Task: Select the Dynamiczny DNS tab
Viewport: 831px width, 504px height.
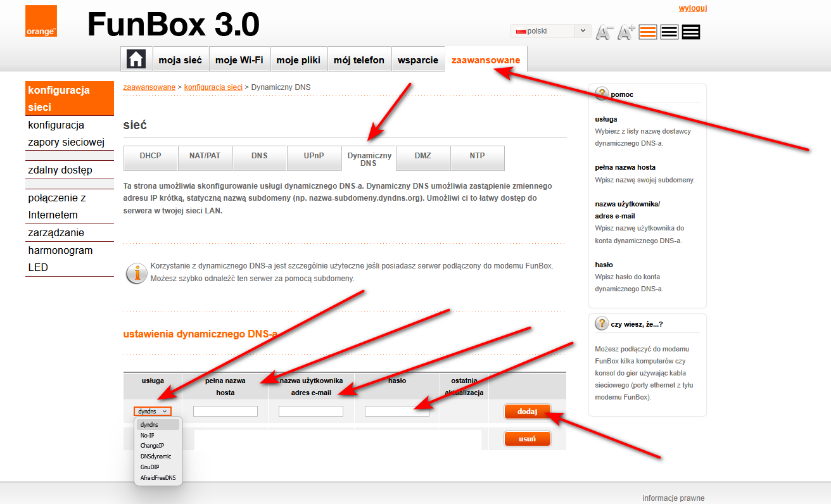Action: pos(369,159)
